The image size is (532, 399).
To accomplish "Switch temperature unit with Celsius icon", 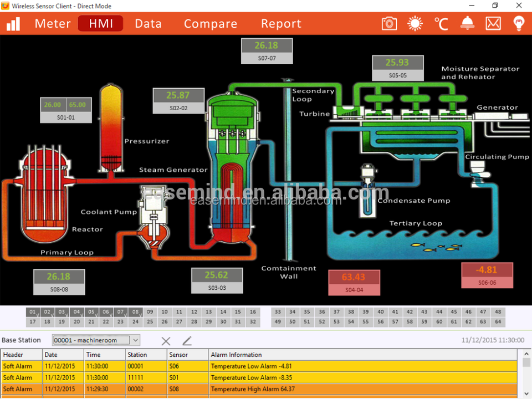I will (x=441, y=23).
